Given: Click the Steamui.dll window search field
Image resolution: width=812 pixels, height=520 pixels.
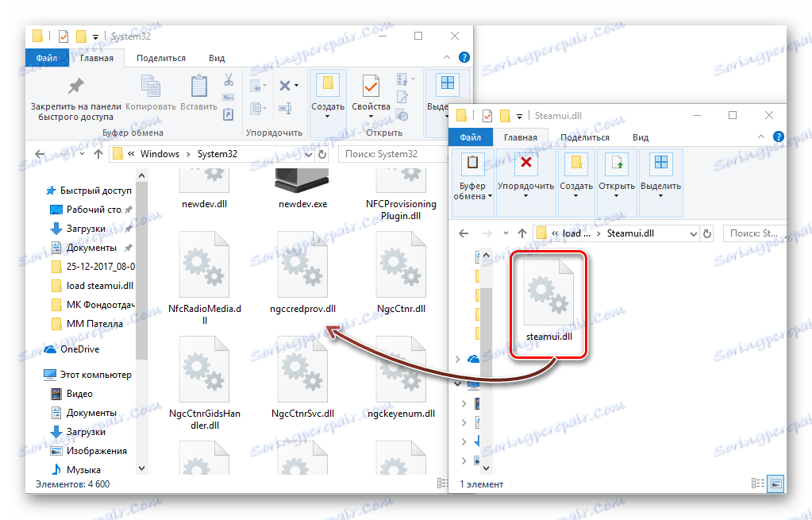Looking at the screenshot, I should 754,233.
